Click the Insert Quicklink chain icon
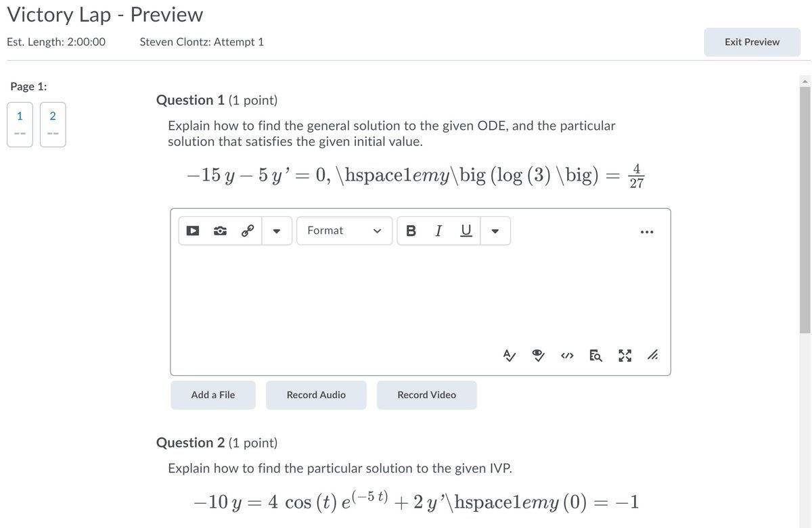Screen dimensions: 812x528 tap(248, 231)
